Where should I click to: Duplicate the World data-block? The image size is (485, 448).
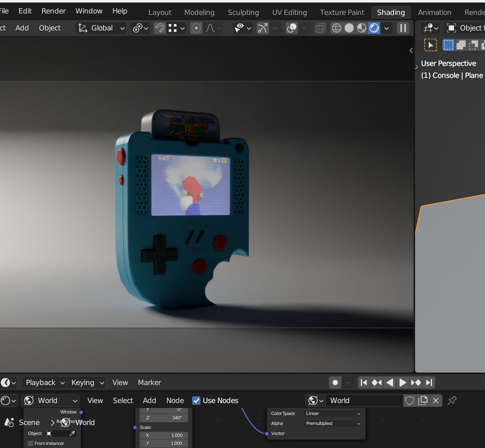[423, 401]
